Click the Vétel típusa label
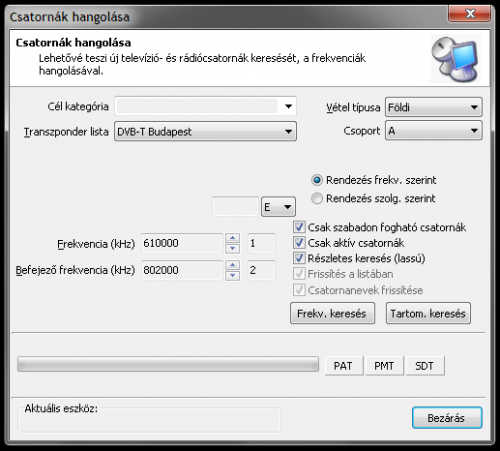Viewport: 500px width, 451px height. pyautogui.click(x=353, y=107)
